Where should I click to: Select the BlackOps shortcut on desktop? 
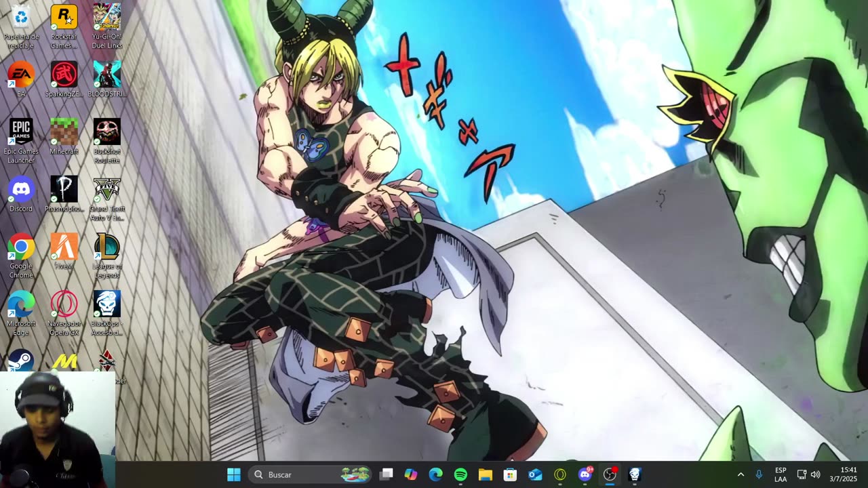point(106,314)
